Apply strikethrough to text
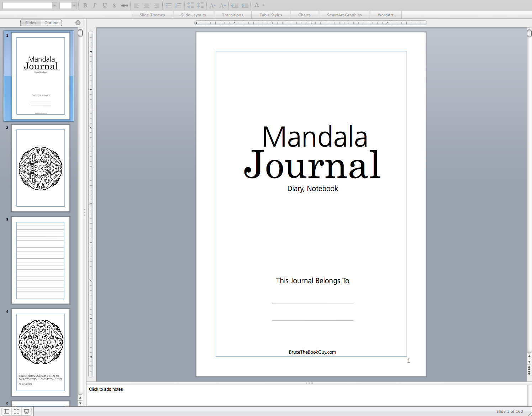This screenshot has width=532, height=416. [x=124, y=5]
